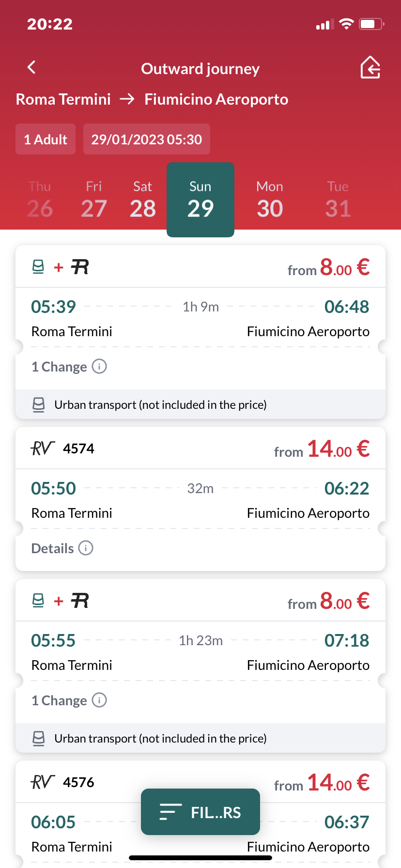The image size is (401, 868).
Task: Select Sat 28 date tab
Action: (x=143, y=200)
